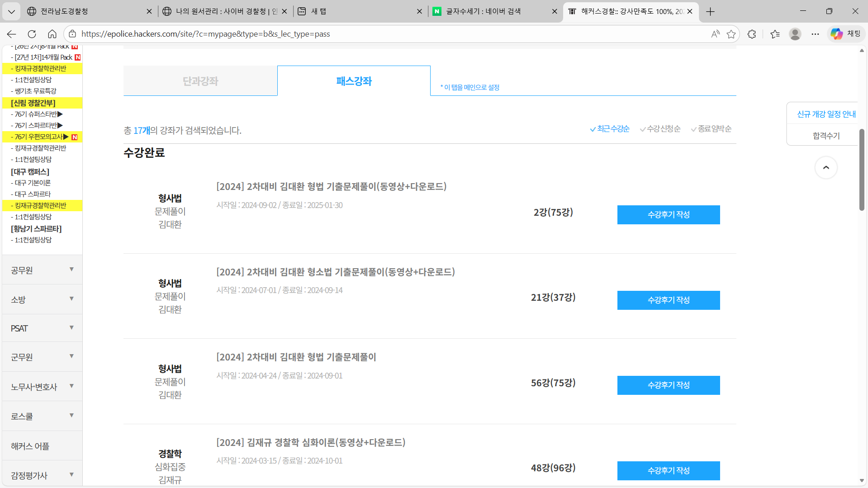Click the scroll-to-top round arrow button
The image size is (868, 488).
pyautogui.click(x=825, y=168)
